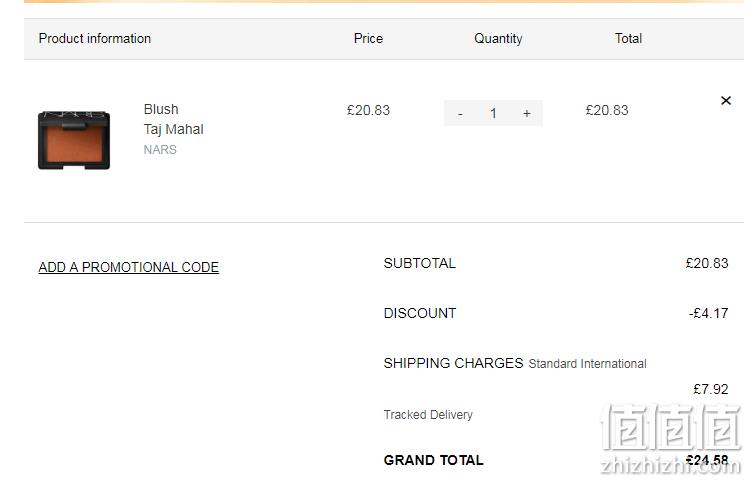This screenshot has width=750, height=483.
Task: Open the Blush product name link
Action: (161, 109)
